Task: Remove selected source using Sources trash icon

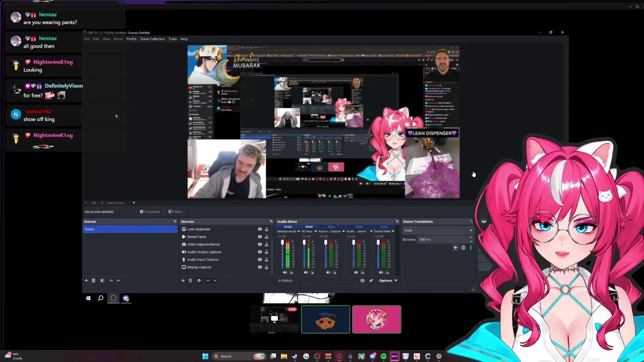Action: (x=190, y=281)
